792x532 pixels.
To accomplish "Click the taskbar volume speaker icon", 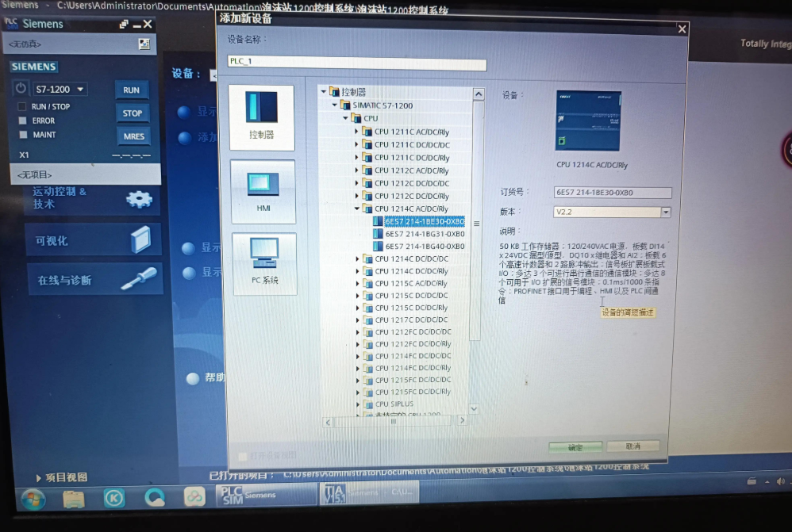I will point(781,481).
